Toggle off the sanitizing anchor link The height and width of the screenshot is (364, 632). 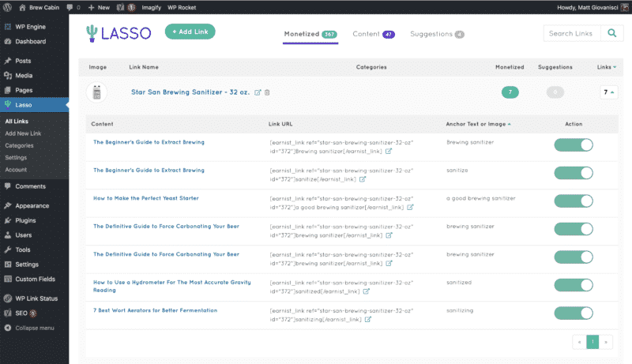[574, 313]
